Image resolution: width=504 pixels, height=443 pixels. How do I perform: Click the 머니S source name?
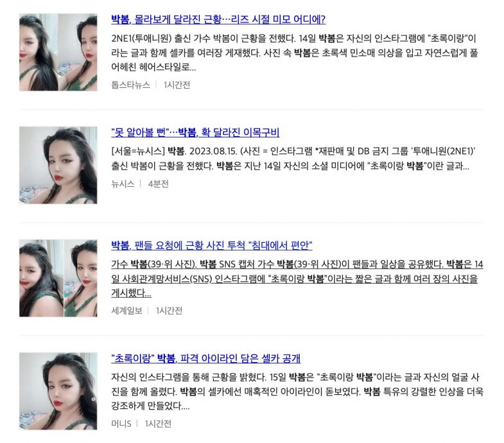[x=121, y=424]
